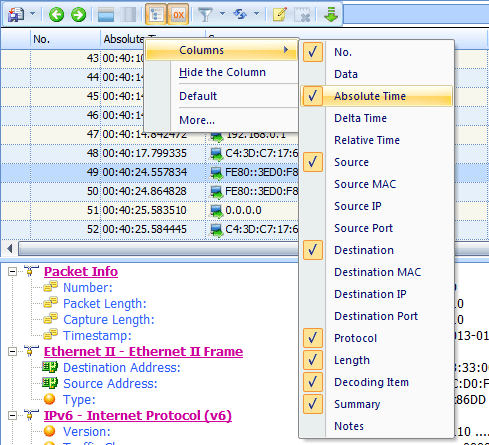This screenshot has width=489, height=445.
Task: Click the green back arrow icon
Action: pos(56,15)
